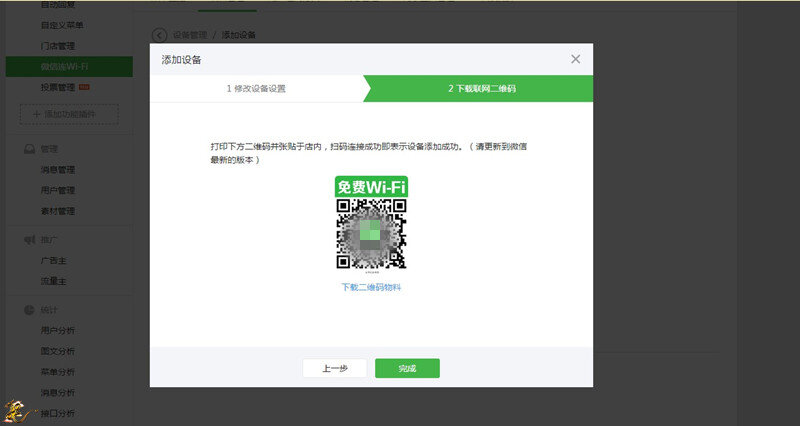Select 微信连Wi-Fi in the sidebar
The height and width of the screenshot is (426, 800).
(x=69, y=67)
